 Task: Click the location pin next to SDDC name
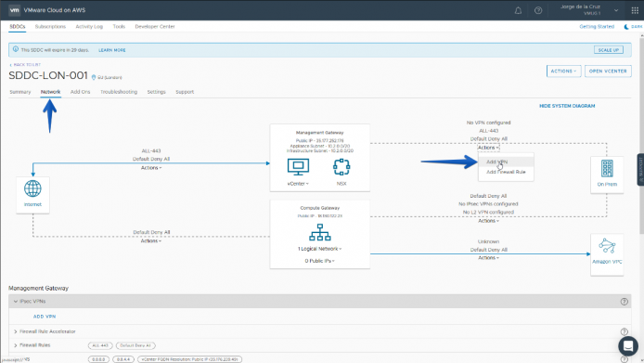[x=94, y=77]
